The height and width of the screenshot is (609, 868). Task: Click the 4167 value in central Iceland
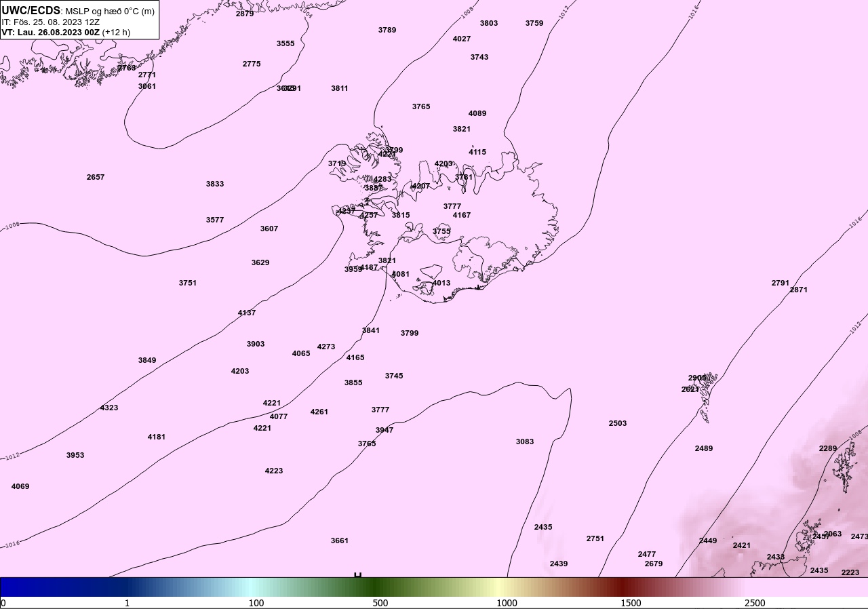[x=462, y=215]
